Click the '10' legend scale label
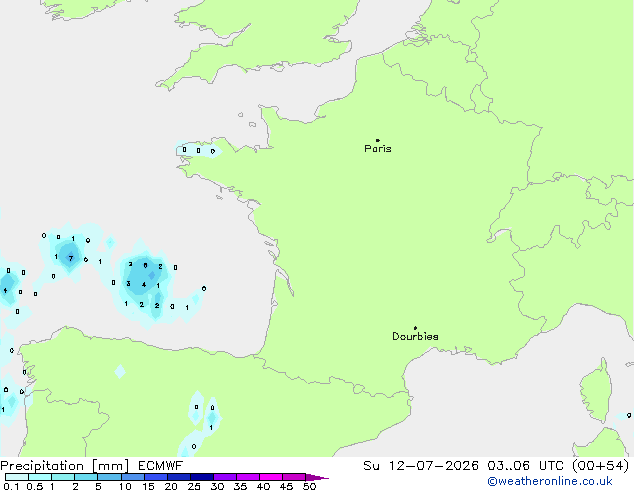This screenshot has height=490, width=634. pos(125,486)
